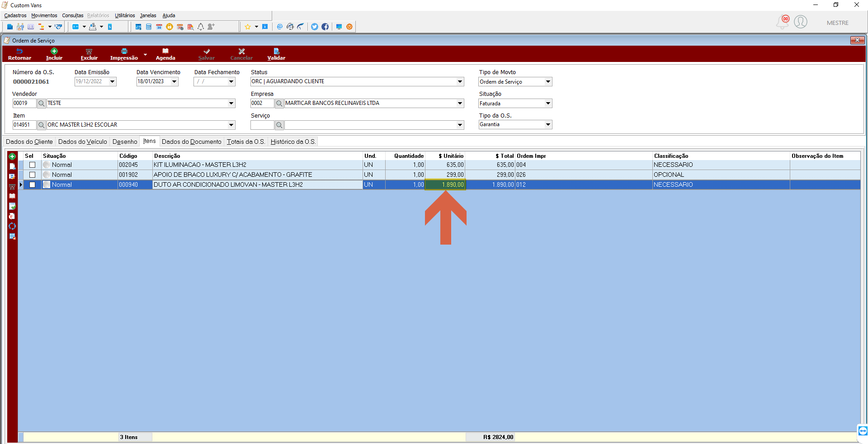868x444 pixels.
Task: Click the Classificação cell OPCIONAL
Action: click(x=721, y=175)
